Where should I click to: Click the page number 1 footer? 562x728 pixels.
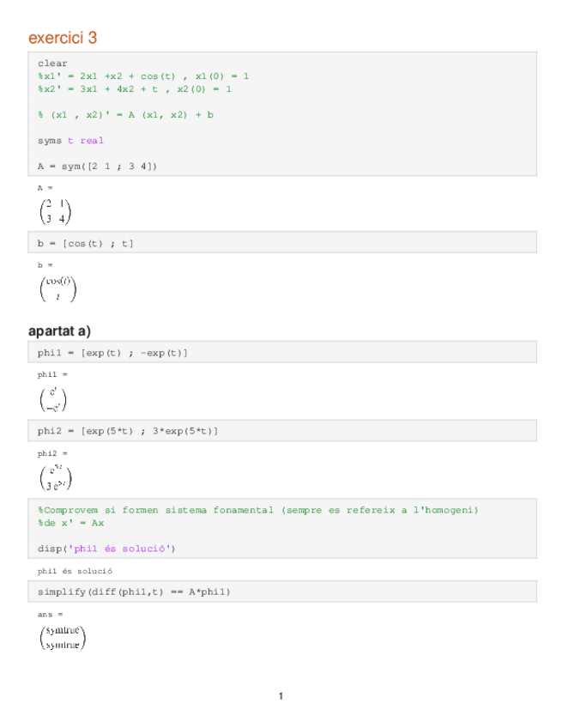click(x=281, y=695)
